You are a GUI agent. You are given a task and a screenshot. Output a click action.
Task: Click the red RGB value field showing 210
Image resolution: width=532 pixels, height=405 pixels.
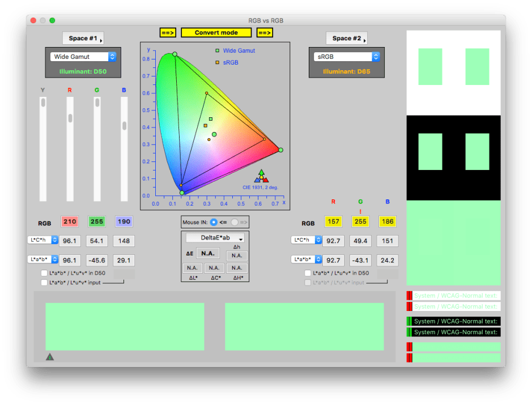point(69,221)
